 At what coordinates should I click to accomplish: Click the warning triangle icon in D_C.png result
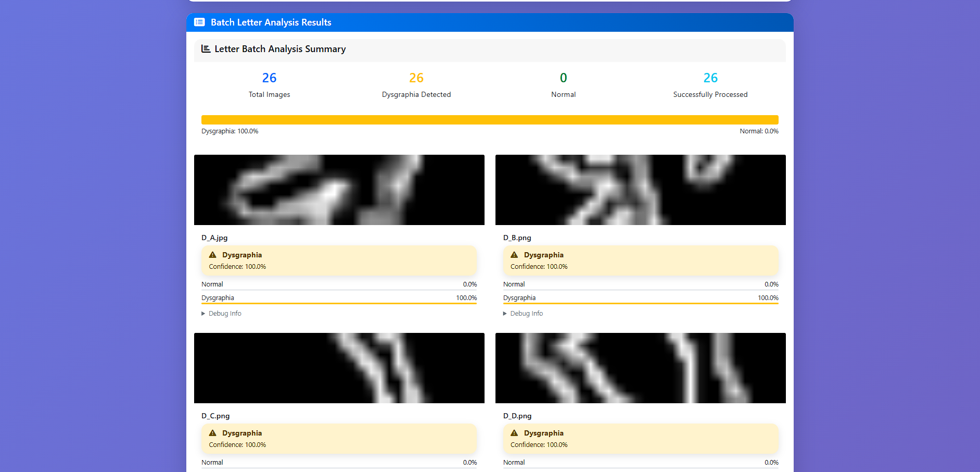pos(212,433)
